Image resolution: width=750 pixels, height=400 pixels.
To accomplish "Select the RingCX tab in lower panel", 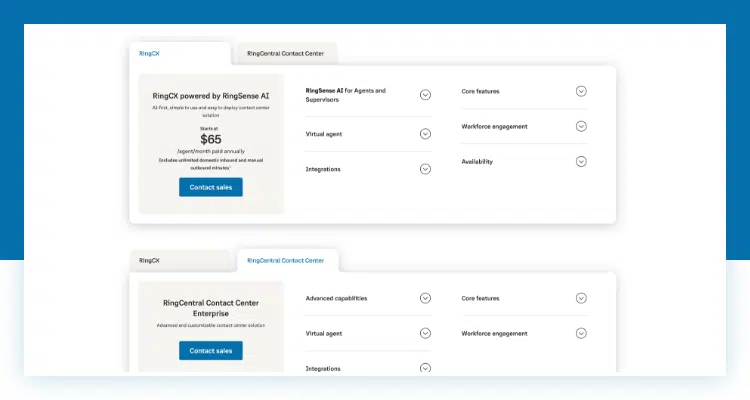I will coord(182,261).
